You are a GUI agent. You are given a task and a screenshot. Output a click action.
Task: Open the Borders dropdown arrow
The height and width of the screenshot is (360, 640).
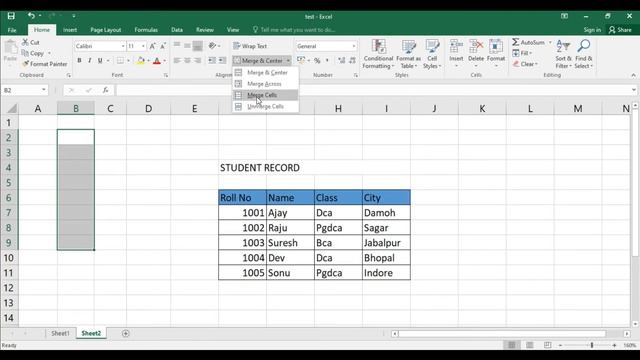(128, 61)
